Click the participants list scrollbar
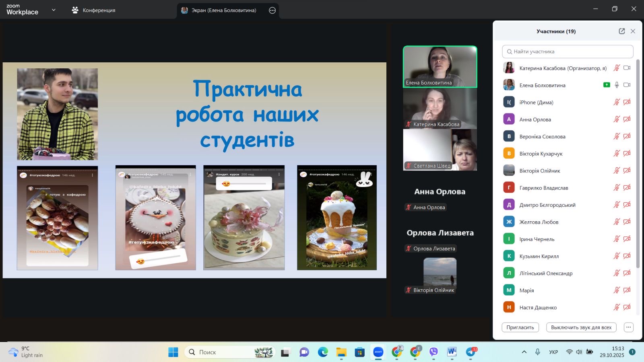The image size is (644, 362). 638,161
